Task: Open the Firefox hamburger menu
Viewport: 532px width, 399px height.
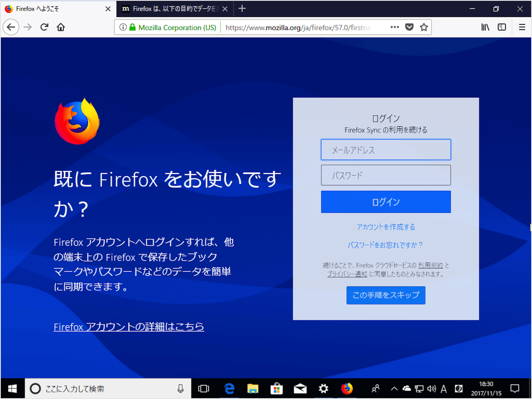Action: click(522, 27)
